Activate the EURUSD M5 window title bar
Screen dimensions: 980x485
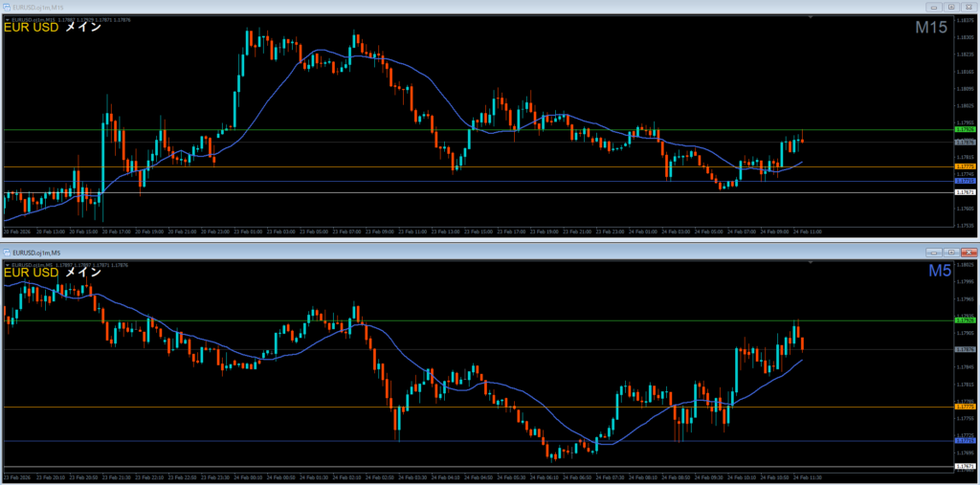click(x=479, y=252)
